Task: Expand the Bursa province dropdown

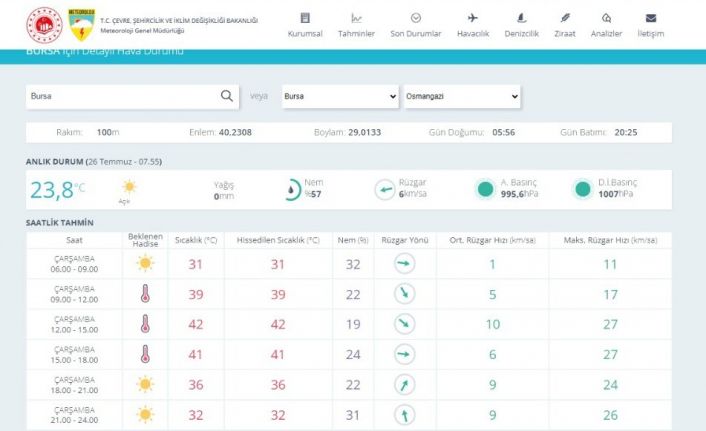Action: point(339,96)
